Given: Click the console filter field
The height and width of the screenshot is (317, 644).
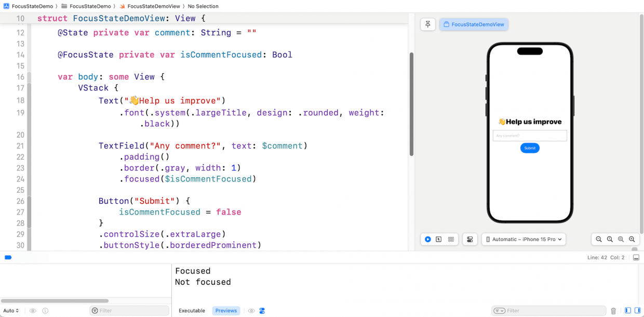Looking at the screenshot, I should pyautogui.click(x=545, y=311).
